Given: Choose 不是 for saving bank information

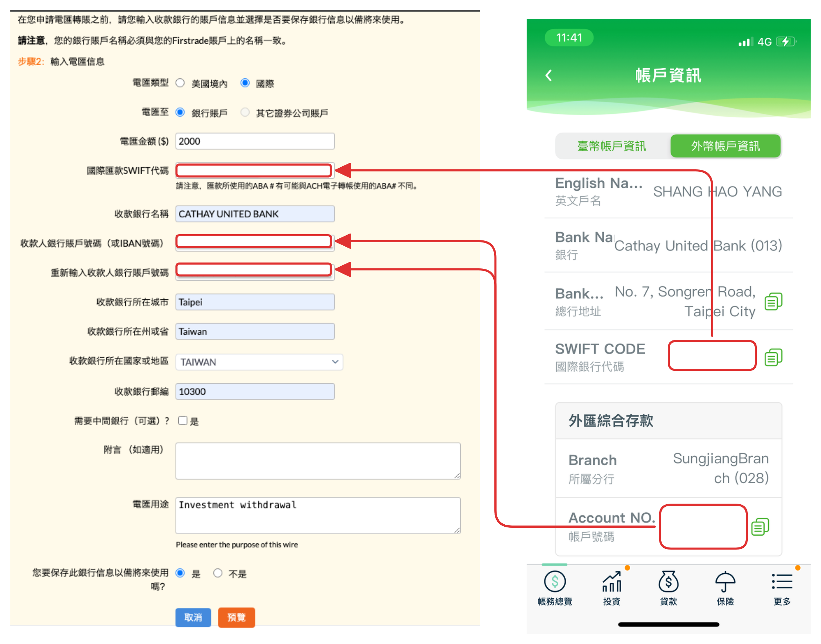Looking at the screenshot, I should [218, 573].
